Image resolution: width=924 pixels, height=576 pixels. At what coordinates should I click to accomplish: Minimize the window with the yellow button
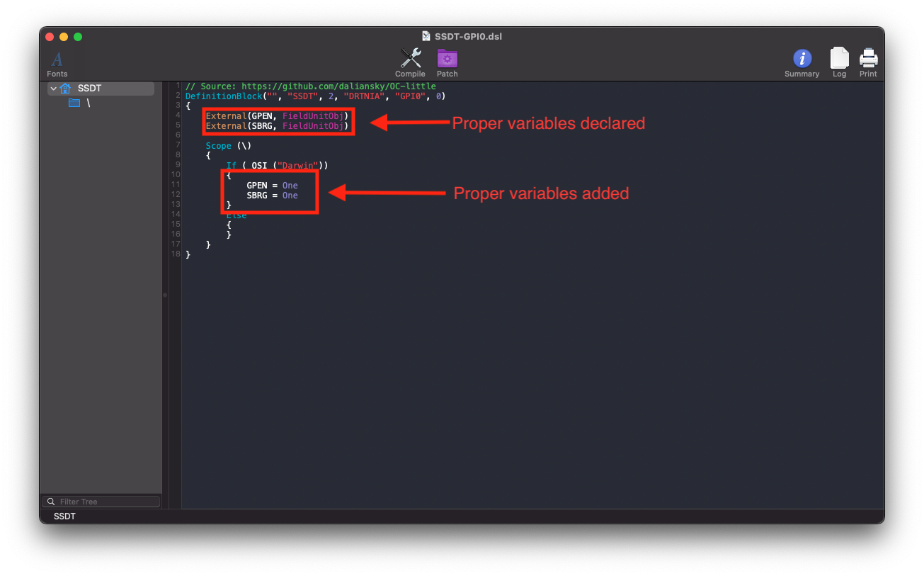coord(64,37)
